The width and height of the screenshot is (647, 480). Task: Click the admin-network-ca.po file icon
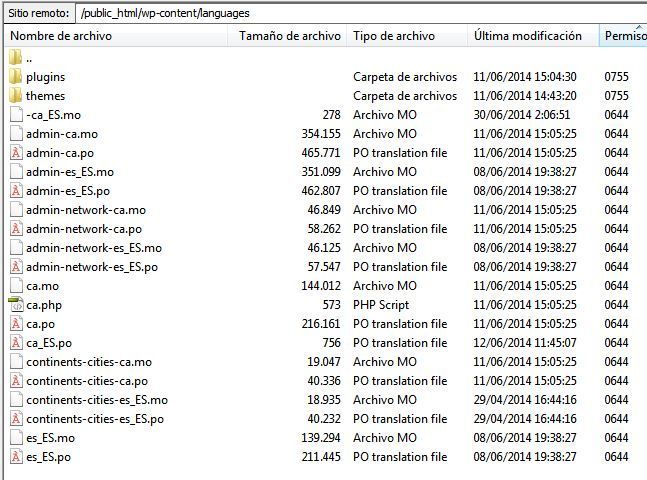[16, 229]
